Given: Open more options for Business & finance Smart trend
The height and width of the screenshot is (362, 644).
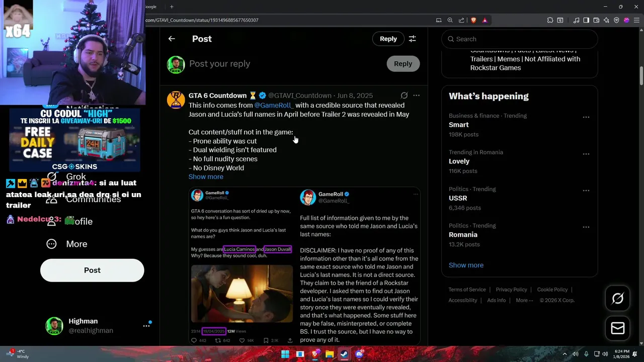Looking at the screenshot, I should point(586,117).
